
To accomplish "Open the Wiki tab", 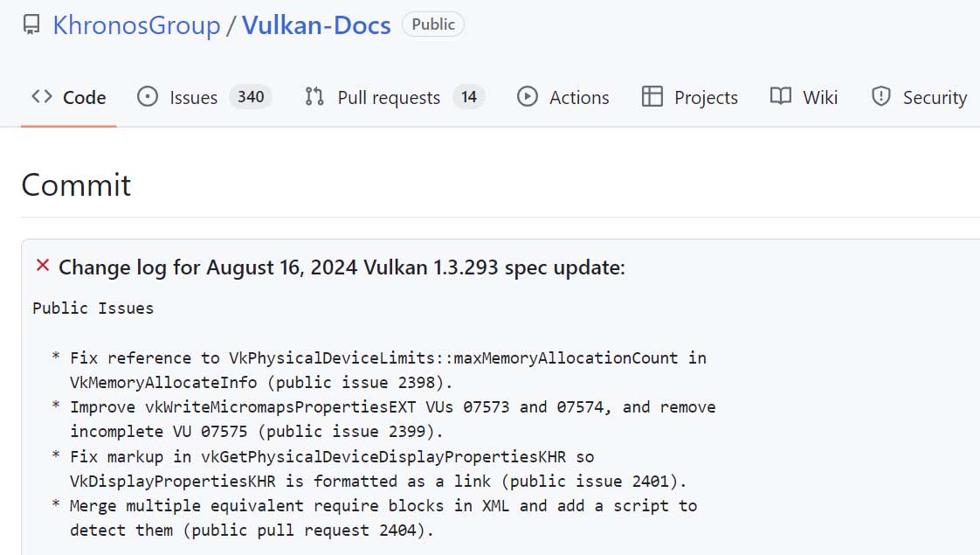I will (x=820, y=97).
